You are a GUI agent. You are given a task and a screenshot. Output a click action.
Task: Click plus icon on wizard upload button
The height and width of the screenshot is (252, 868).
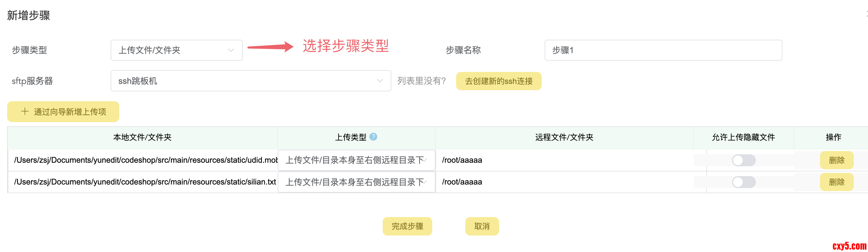click(x=24, y=111)
